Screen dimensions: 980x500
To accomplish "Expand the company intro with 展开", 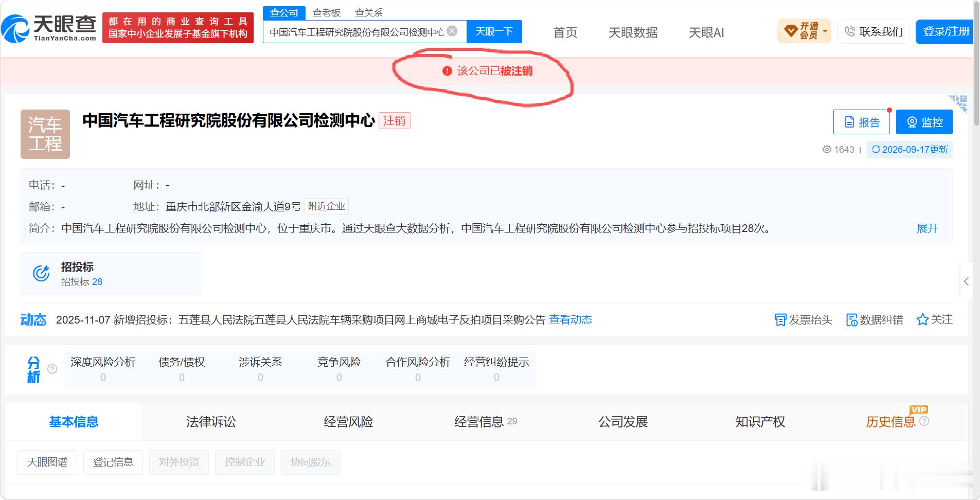I will click(928, 228).
